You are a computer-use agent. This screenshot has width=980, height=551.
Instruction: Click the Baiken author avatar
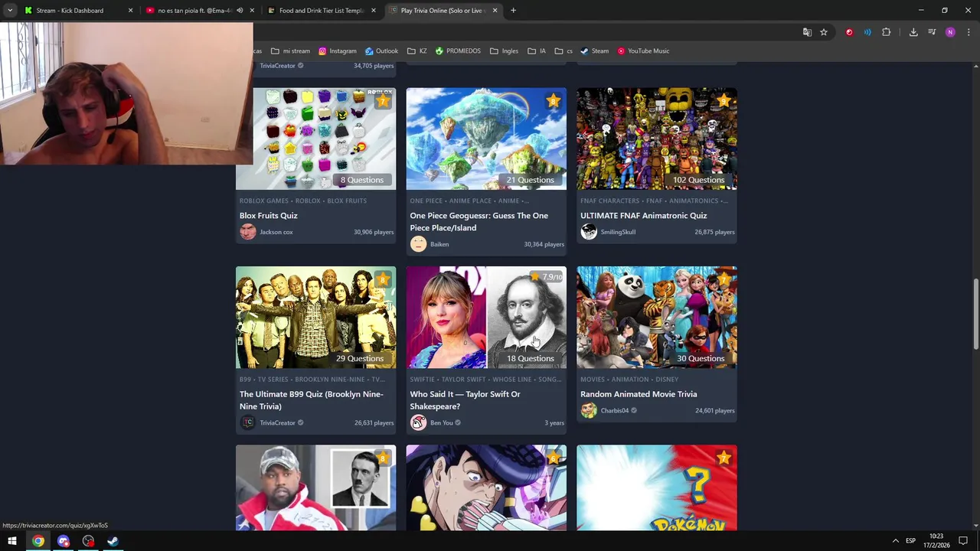tap(418, 244)
